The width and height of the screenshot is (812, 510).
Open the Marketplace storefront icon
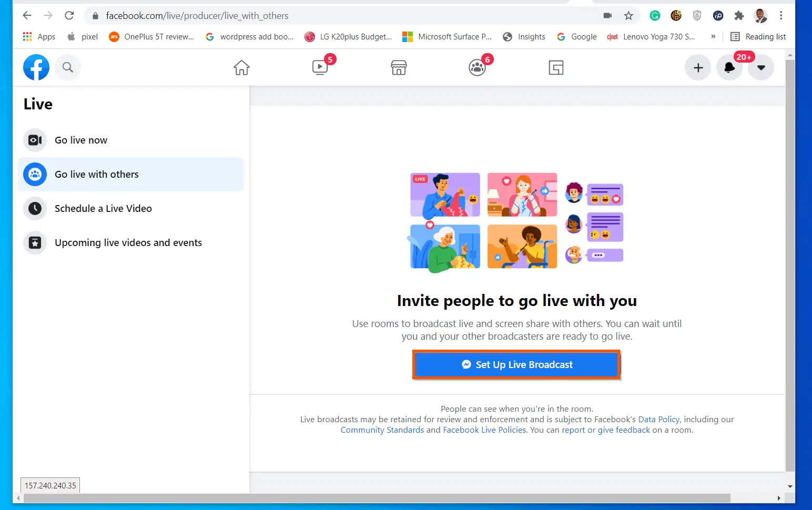pos(399,67)
